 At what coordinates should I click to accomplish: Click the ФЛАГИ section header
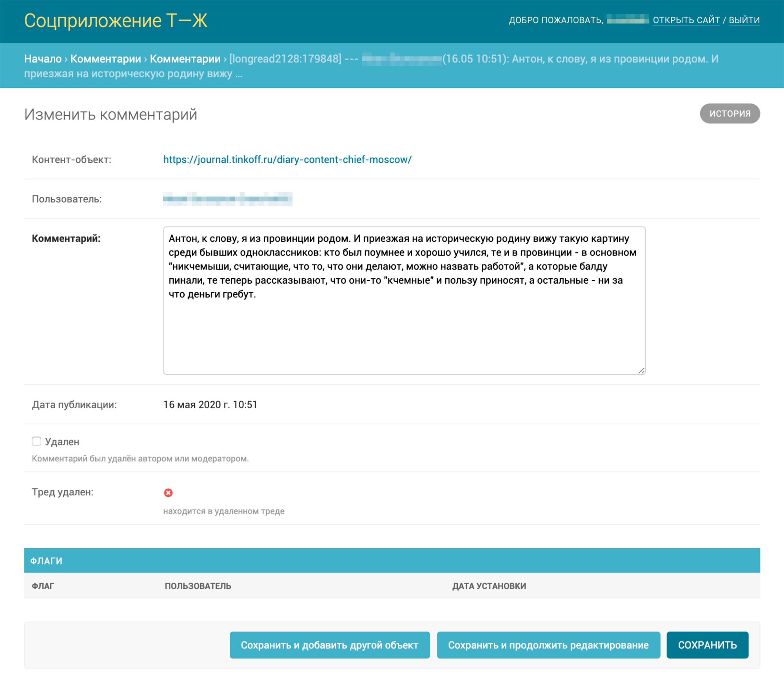[392, 561]
